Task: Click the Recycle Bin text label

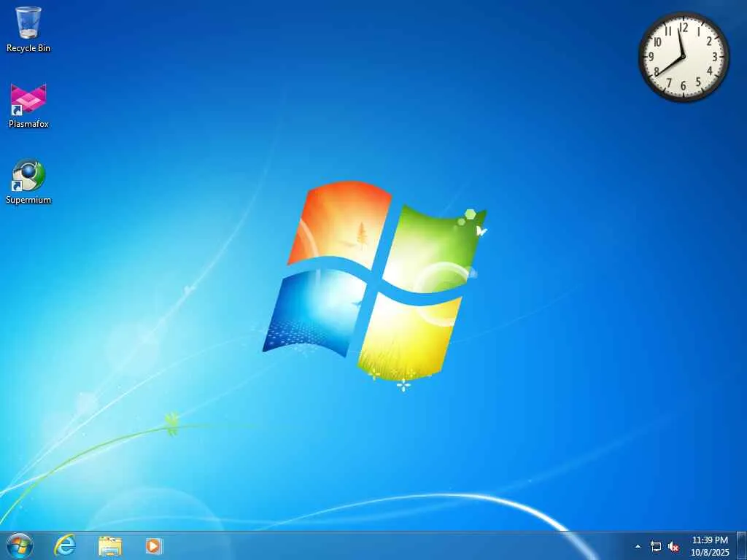Action: pos(28,48)
